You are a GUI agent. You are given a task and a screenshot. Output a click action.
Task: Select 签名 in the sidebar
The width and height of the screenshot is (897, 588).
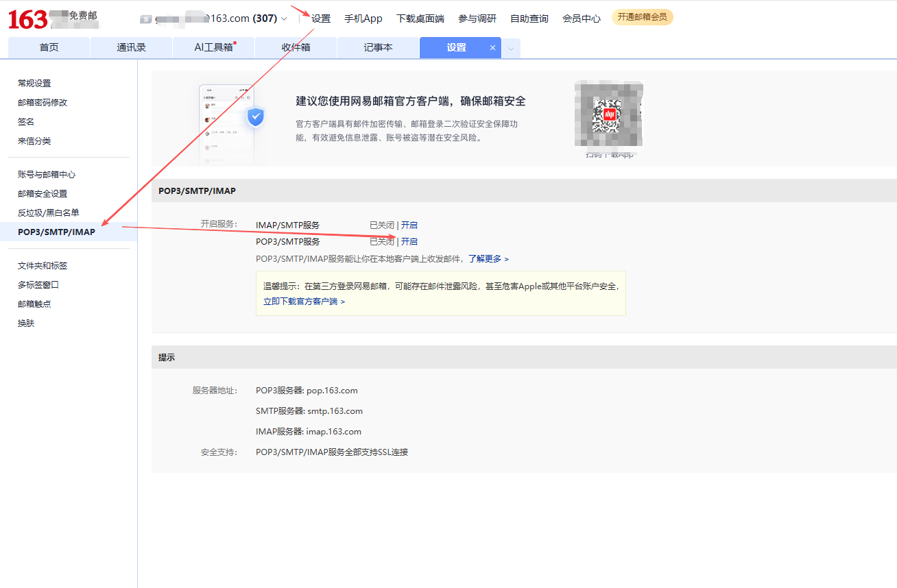coord(26,122)
